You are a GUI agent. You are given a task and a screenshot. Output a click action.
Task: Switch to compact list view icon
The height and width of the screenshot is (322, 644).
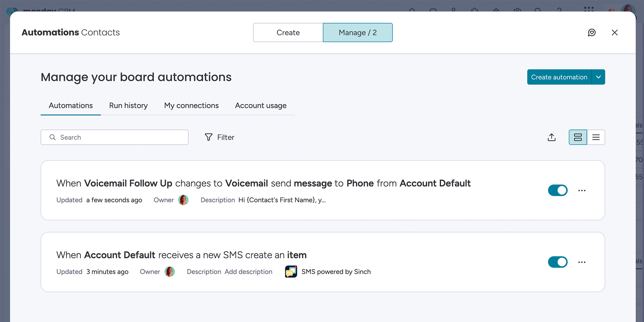[596, 137]
